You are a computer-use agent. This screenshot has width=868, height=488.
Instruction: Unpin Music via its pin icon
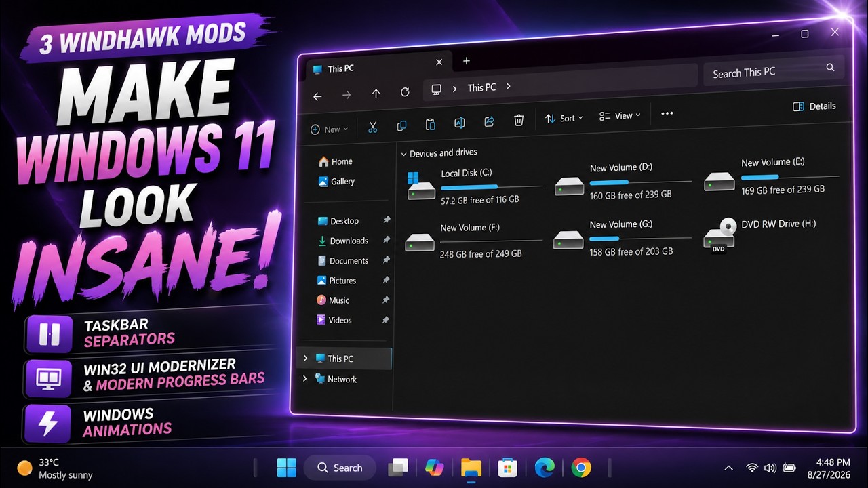pyautogui.click(x=386, y=300)
